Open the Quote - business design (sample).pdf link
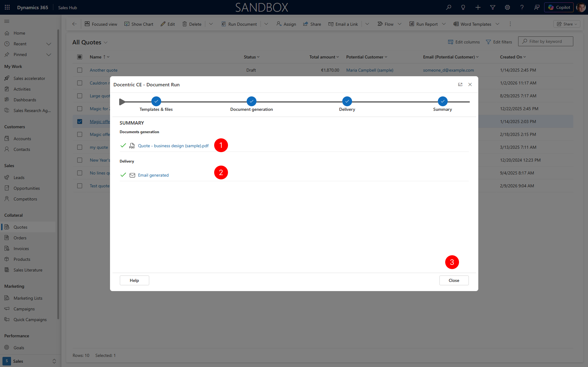This screenshot has width=588, height=367. tap(173, 146)
